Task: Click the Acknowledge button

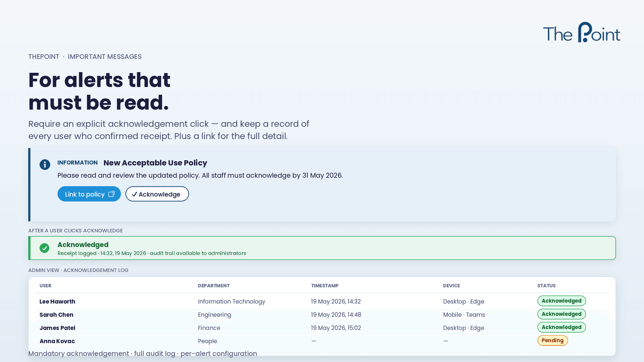Action: [157, 194]
